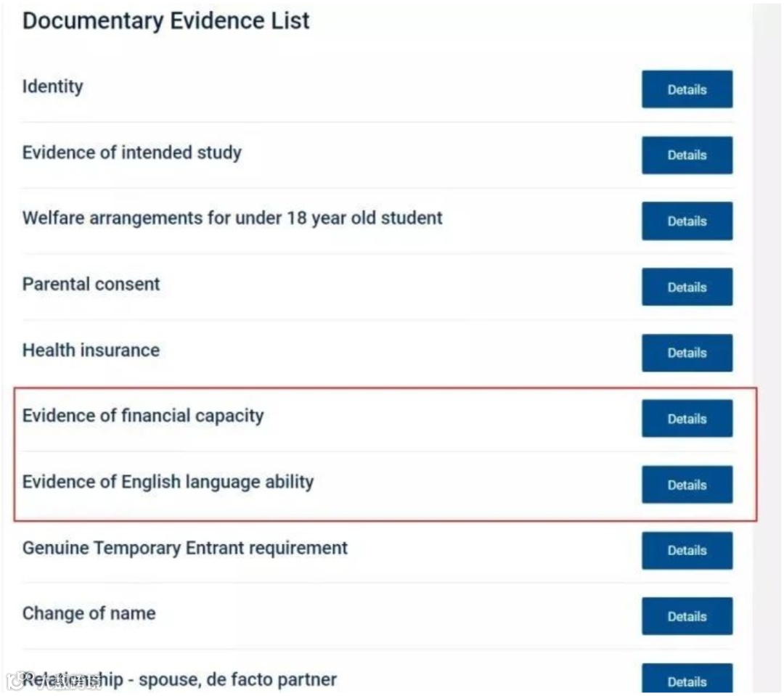Click the Evidence of financial capacity text

(143, 416)
